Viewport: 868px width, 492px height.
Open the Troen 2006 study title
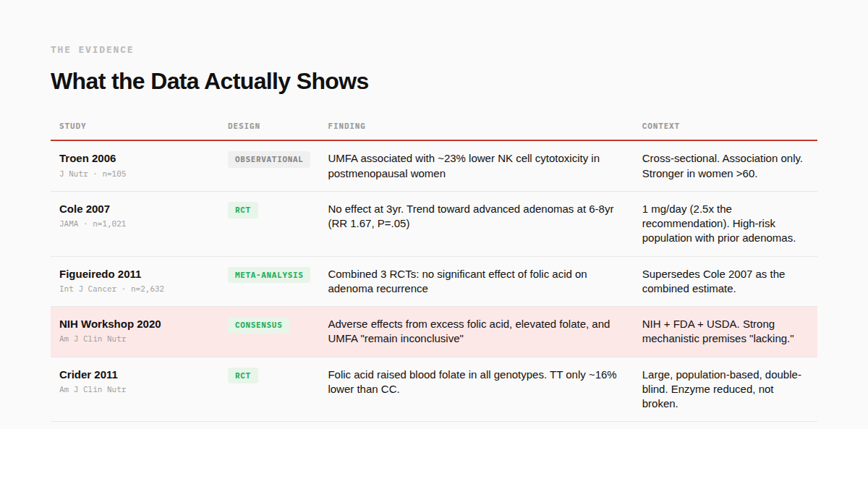pos(88,158)
